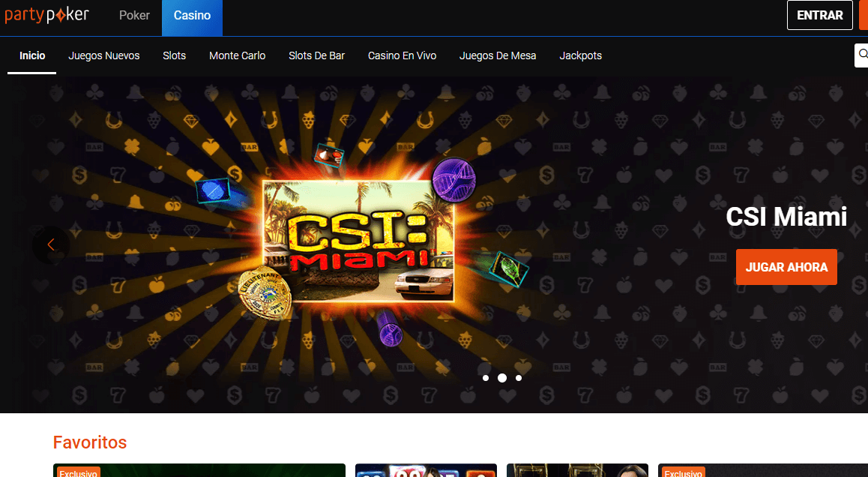868x477 pixels.
Task: Switch to the Poker tab
Action: [x=134, y=15]
